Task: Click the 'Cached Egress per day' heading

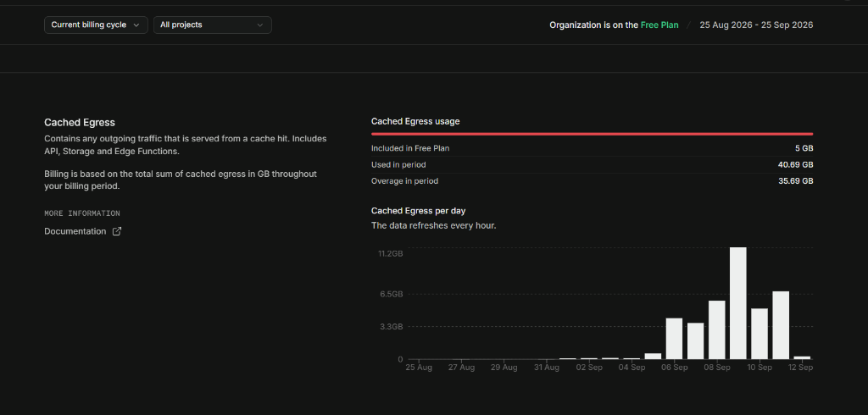Action: click(x=419, y=211)
